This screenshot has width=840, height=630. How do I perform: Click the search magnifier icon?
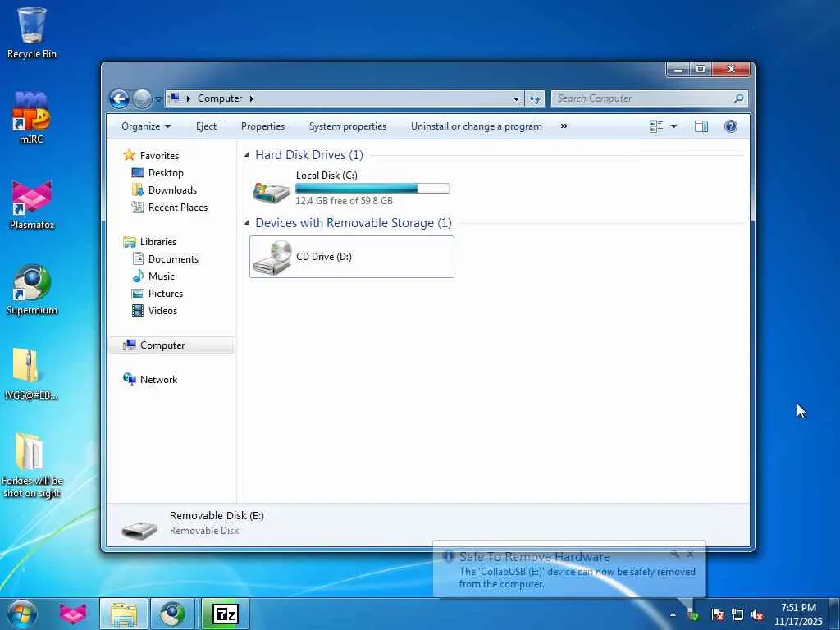[739, 98]
